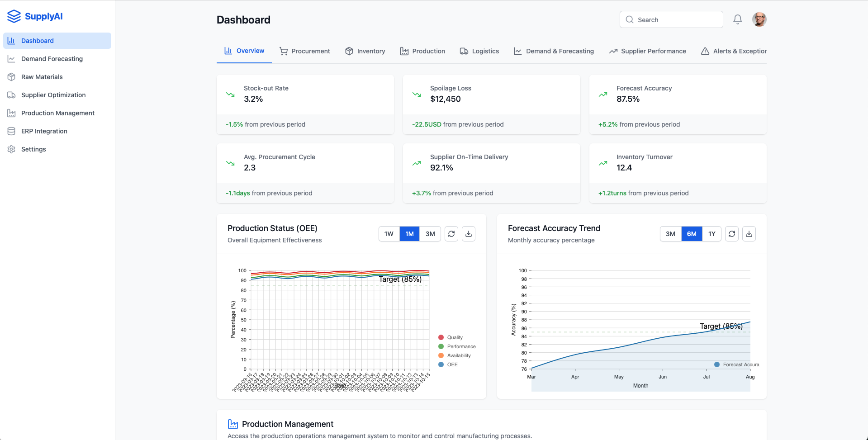Refresh the Forecast Accuracy Trend chart

click(x=731, y=234)
